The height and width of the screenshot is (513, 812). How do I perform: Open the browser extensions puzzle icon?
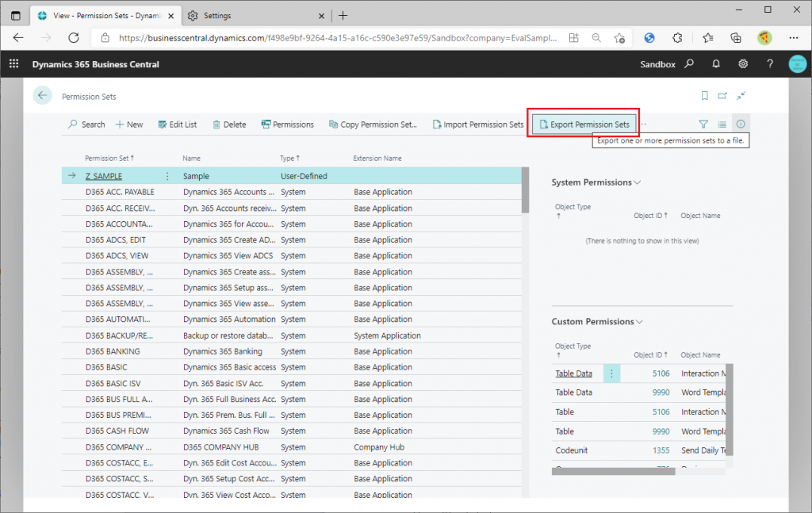point(677,37)
